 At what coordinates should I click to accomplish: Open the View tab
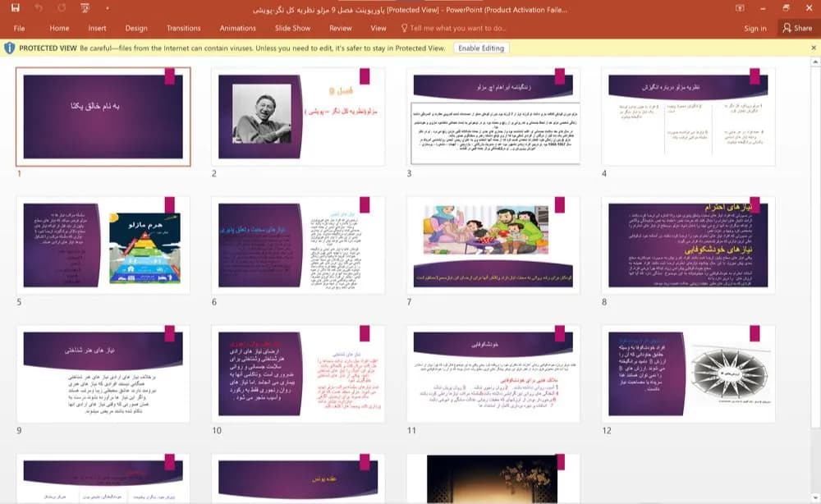pos(378,28)
